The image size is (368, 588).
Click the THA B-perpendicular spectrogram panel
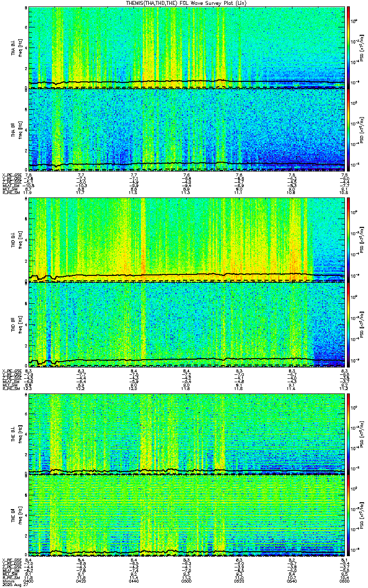(x=186, y=48)
